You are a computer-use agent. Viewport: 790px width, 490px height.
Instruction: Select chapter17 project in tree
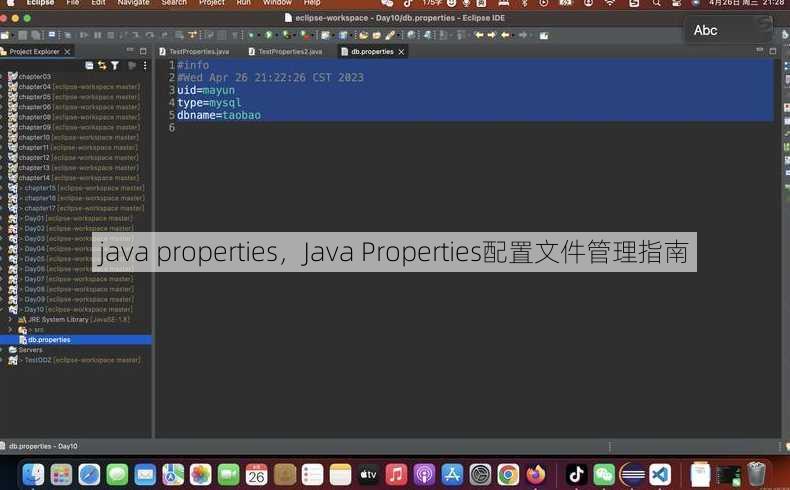(x=76, y=208)
